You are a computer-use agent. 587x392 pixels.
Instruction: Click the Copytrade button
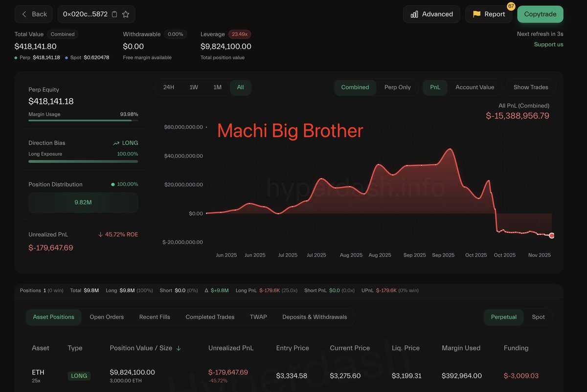(x=540, y=14)
